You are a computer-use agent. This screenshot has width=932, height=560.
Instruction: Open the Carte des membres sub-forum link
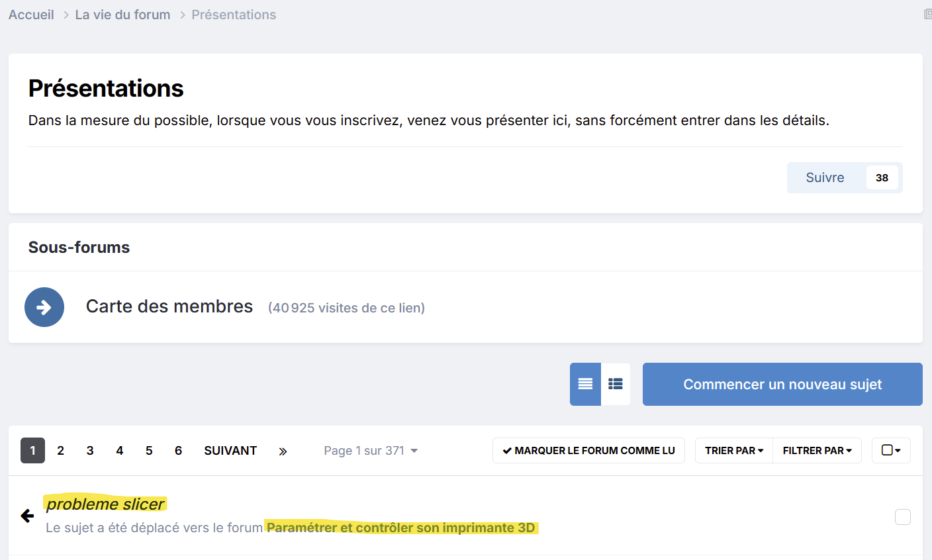point(169,306)
